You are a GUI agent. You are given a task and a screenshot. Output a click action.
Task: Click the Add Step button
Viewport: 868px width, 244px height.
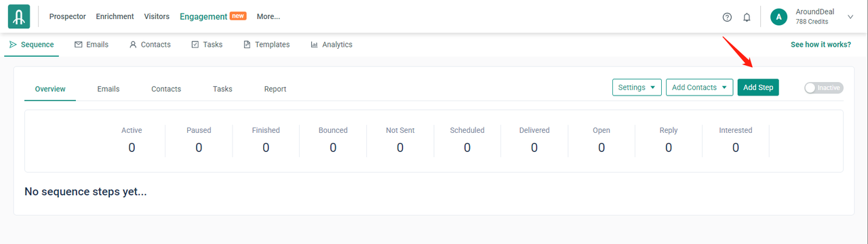pyautogui.click(x=758, y=87)
